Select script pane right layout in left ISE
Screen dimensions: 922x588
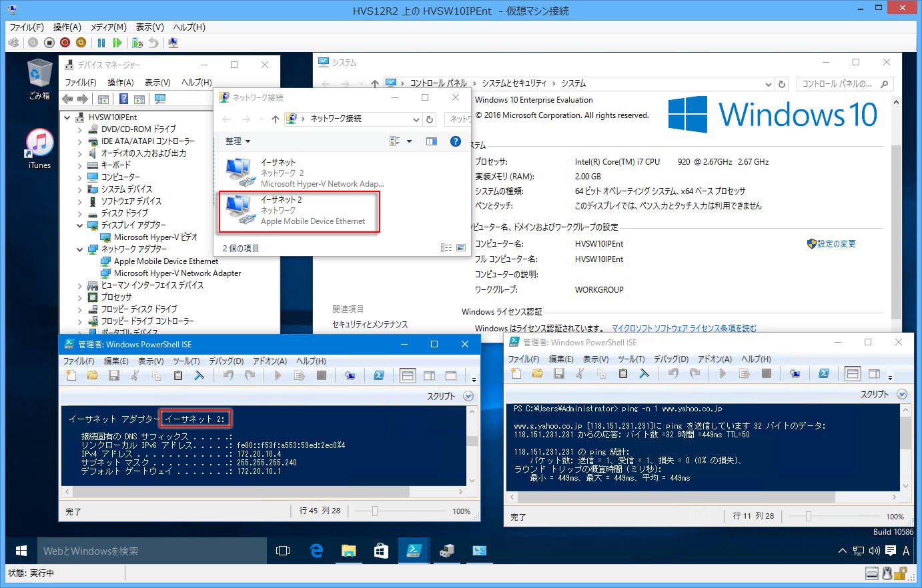(x=430, y=376)
